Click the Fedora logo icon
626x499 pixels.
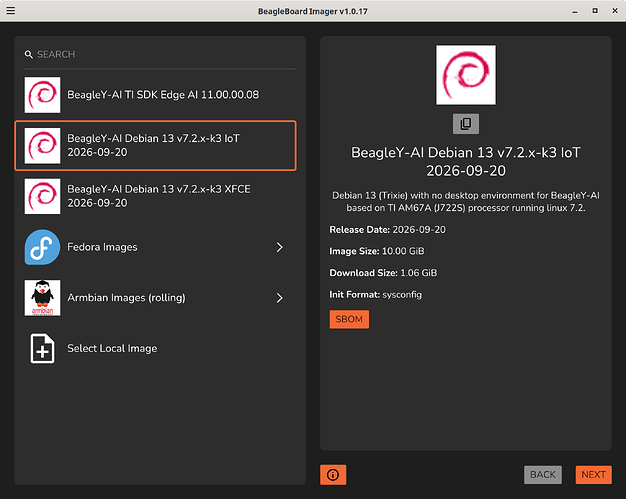point(42,247)
